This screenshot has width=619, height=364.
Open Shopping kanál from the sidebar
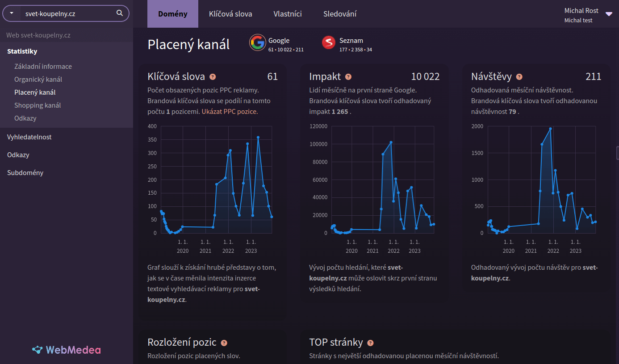point(38,105)
